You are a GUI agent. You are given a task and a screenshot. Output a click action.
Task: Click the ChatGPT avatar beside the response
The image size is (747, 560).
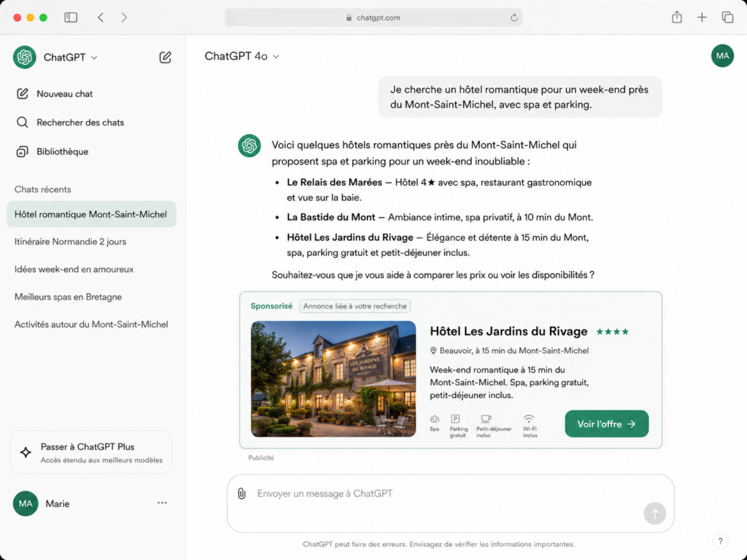click(249, 146)
